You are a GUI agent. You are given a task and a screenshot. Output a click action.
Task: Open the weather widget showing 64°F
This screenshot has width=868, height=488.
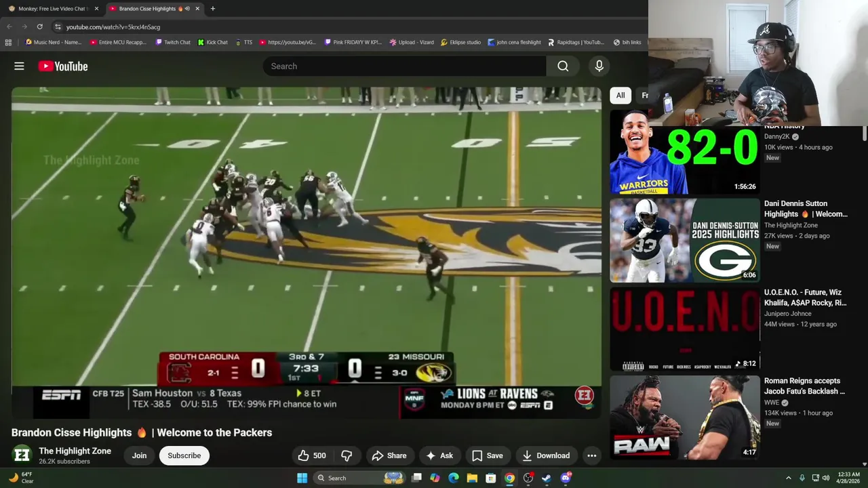coord(20,478)
